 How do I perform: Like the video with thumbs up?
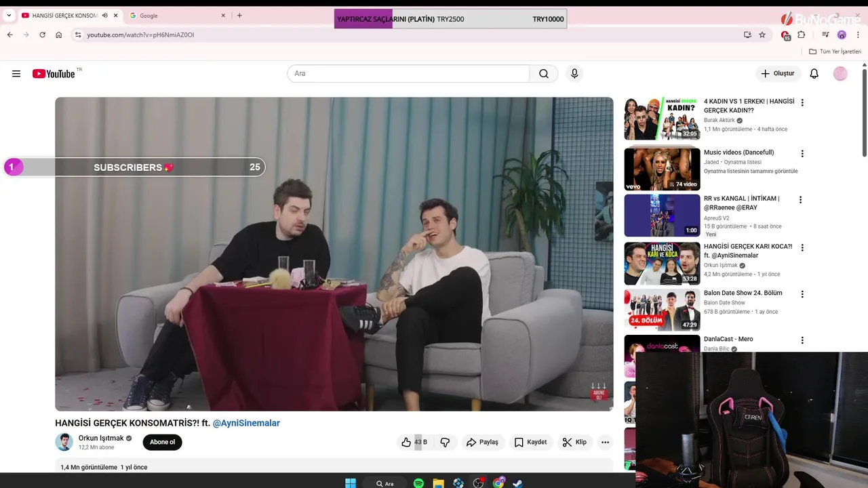tap(406, 442)
